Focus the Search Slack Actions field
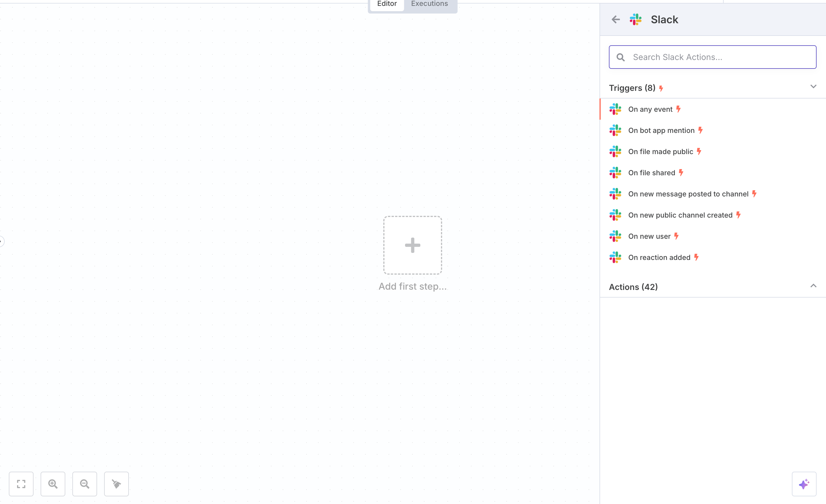This screenshot has width=826, height=504. (x=717, y=57)
